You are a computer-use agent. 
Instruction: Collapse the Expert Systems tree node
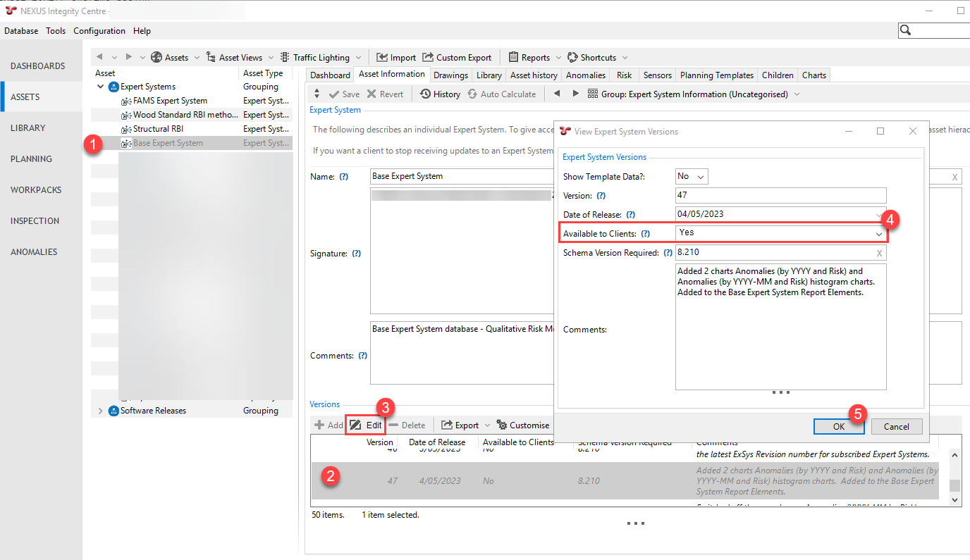(x=101, y=87)
